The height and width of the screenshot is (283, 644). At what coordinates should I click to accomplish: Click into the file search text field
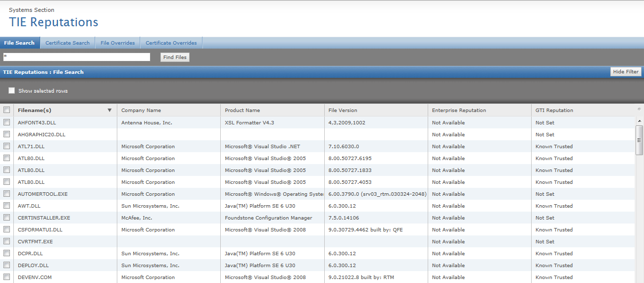(76, 57)
